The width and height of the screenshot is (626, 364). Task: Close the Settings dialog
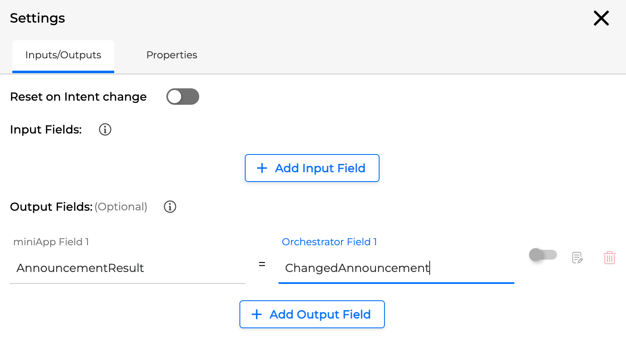point(601,18)
